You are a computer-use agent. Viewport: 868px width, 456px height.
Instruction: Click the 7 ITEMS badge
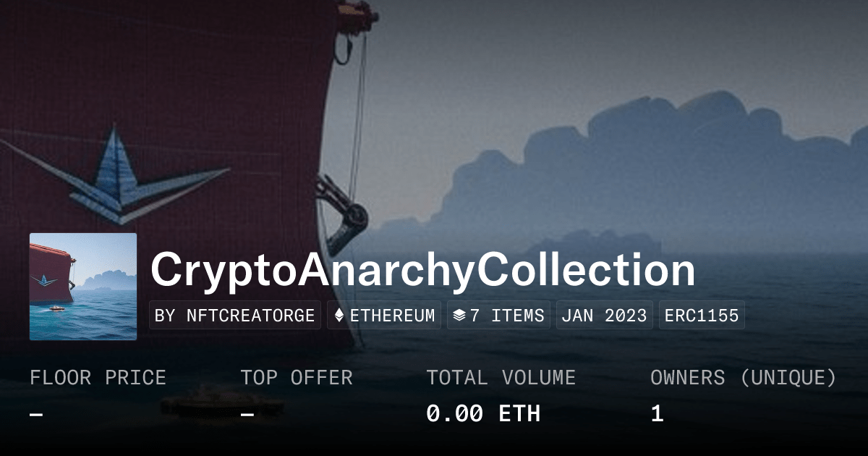[x=498, y=316]
